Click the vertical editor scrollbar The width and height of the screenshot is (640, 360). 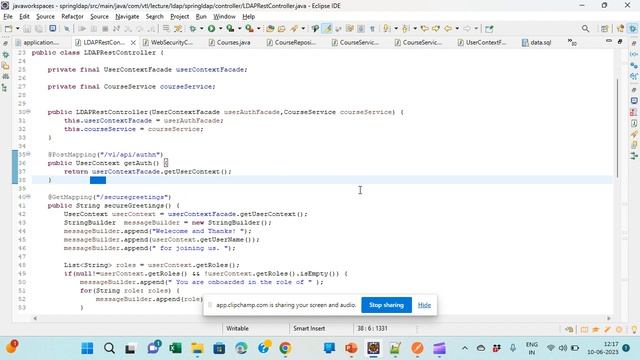618,129
